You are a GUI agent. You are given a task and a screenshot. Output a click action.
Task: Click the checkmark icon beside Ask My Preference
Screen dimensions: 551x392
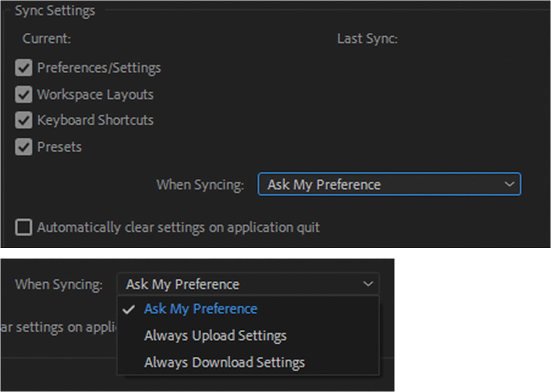coord(129,309)
